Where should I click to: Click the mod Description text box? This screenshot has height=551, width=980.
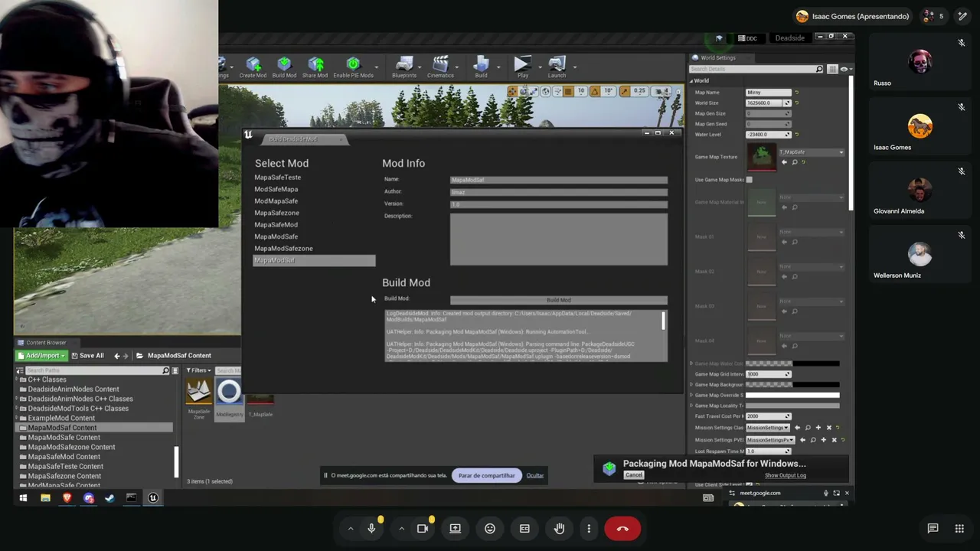559,240
